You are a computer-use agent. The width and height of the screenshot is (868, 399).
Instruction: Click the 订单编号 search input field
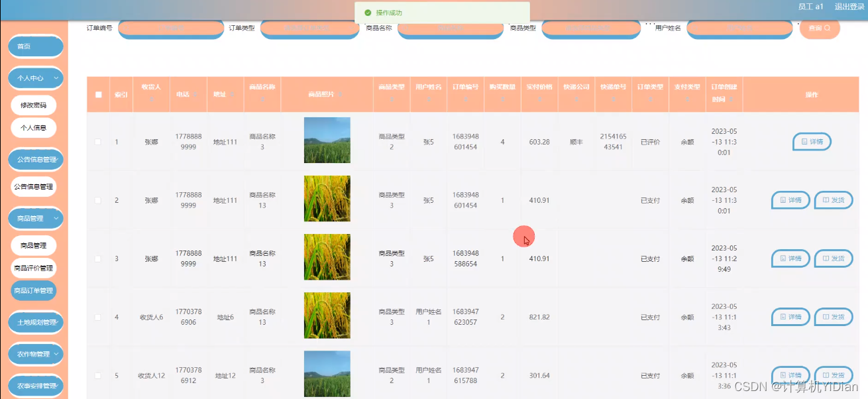(171, 29)
